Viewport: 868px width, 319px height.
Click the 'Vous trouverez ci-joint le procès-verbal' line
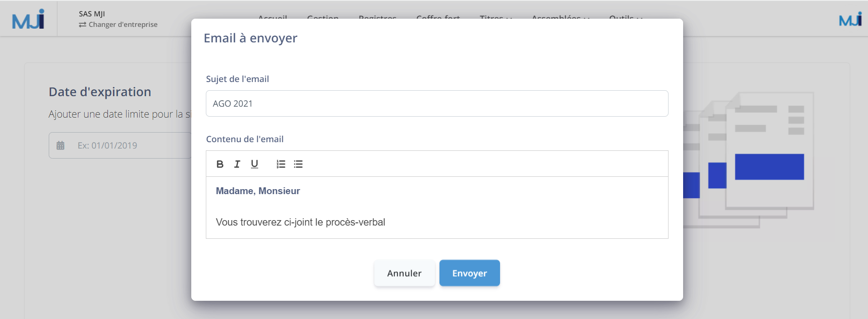pyautogui.click(x=301, y=222)
